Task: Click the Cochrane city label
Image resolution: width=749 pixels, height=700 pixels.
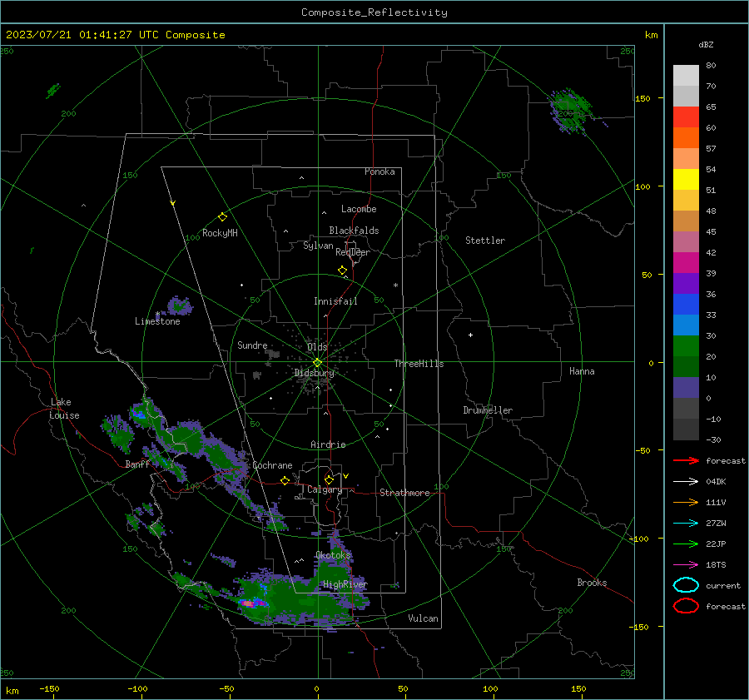Action: pos(272,465)
